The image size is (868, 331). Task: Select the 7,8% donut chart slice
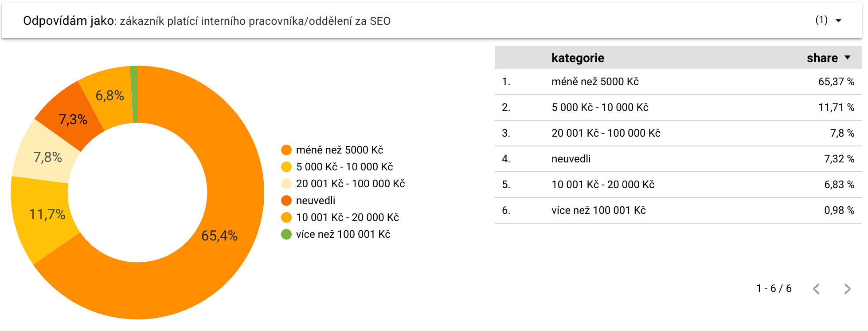(47, 156)
